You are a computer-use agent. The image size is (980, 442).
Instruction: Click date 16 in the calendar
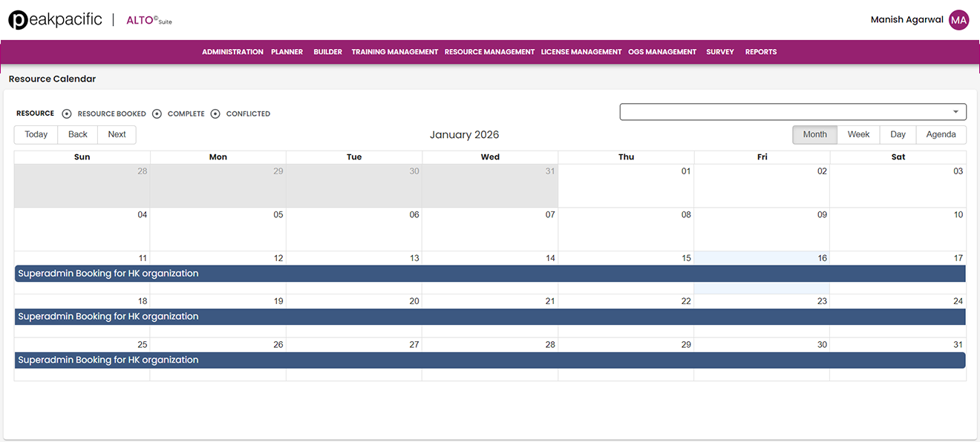[x=822, y=258]
